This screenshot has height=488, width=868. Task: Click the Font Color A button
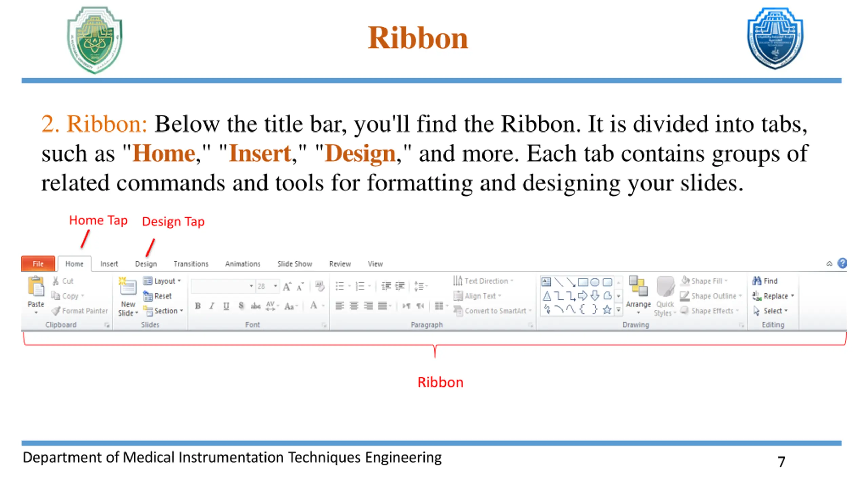(314, 306)
